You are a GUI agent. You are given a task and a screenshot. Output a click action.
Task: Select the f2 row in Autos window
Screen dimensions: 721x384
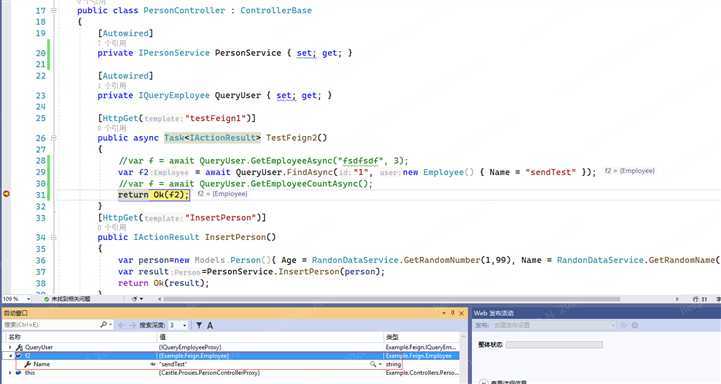click(231, 356)
